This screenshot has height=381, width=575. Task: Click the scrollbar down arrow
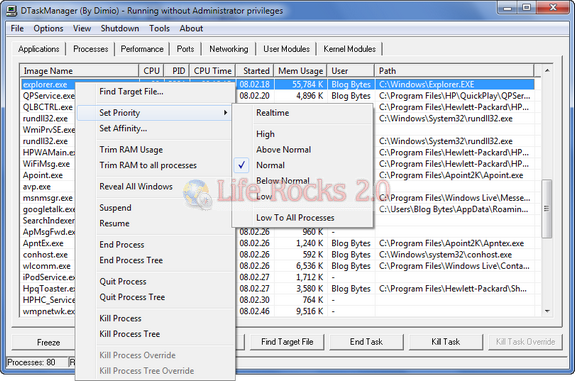[547, 311]
